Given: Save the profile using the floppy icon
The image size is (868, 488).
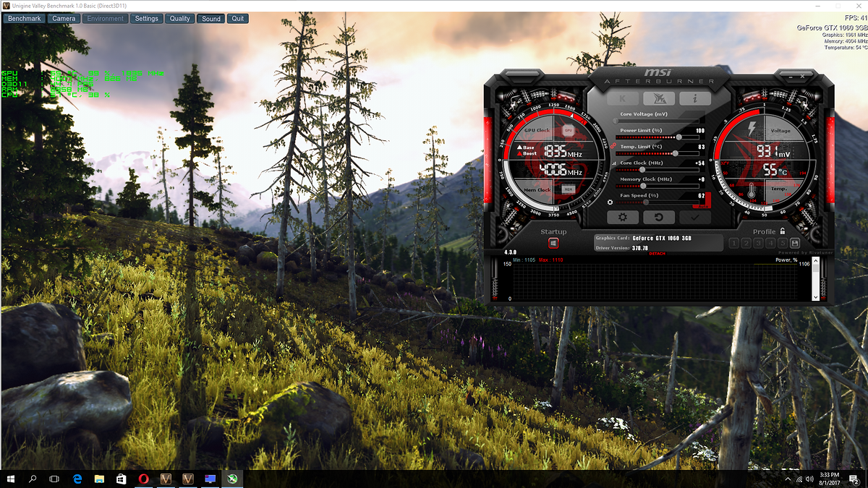Looking at the screenshot, I should pyautogui.click(x=794, y=244).
